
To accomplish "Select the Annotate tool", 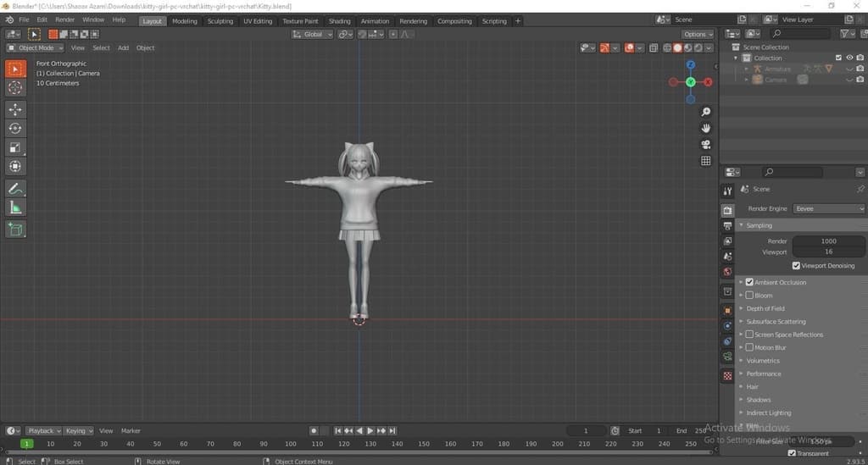I will [x=15, y=188].
